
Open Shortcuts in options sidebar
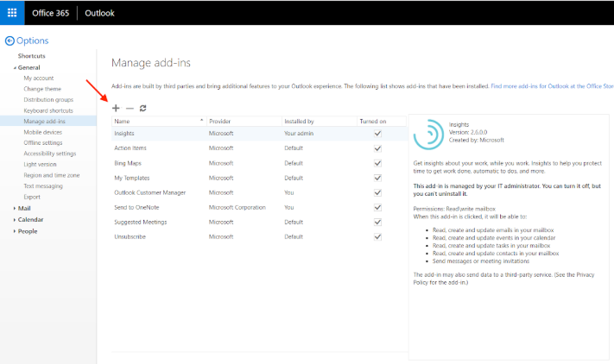tap(31, 56)
